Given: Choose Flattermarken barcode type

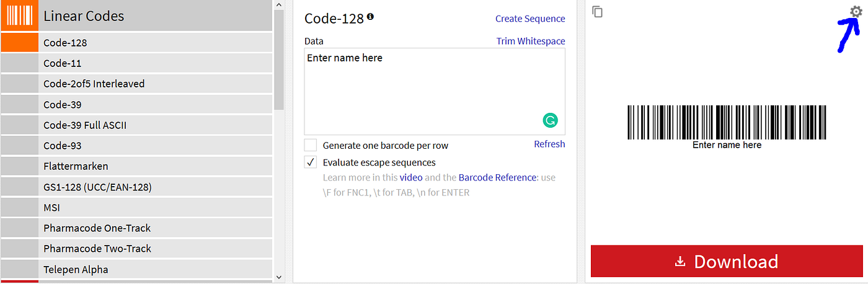Looking at the screenshot, I should tap(136, 166).
